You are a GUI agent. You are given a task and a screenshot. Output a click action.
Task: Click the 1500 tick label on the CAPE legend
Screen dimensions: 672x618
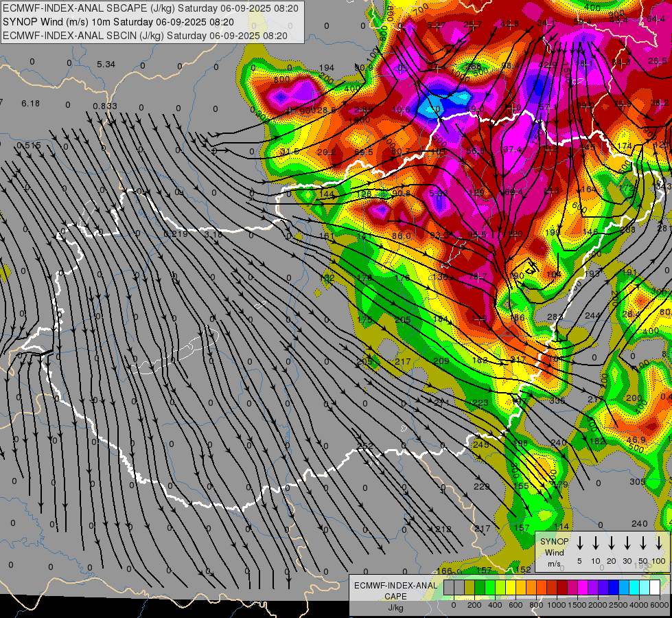(x=577, y=605)
